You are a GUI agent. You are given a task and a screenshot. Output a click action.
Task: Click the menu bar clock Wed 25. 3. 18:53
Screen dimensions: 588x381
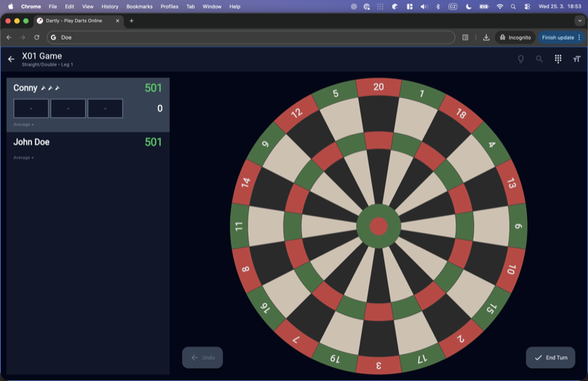click(x=560, y=7)
